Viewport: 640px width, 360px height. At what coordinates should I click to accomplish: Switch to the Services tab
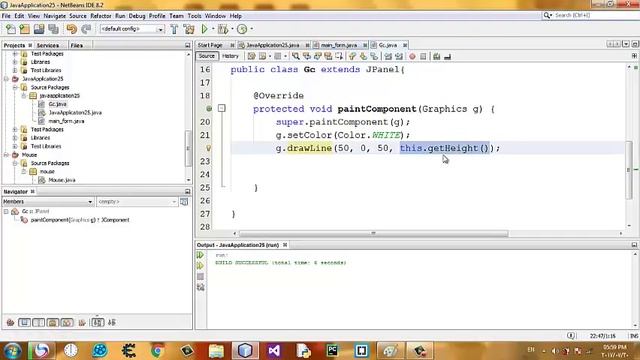tap(48, 45)
